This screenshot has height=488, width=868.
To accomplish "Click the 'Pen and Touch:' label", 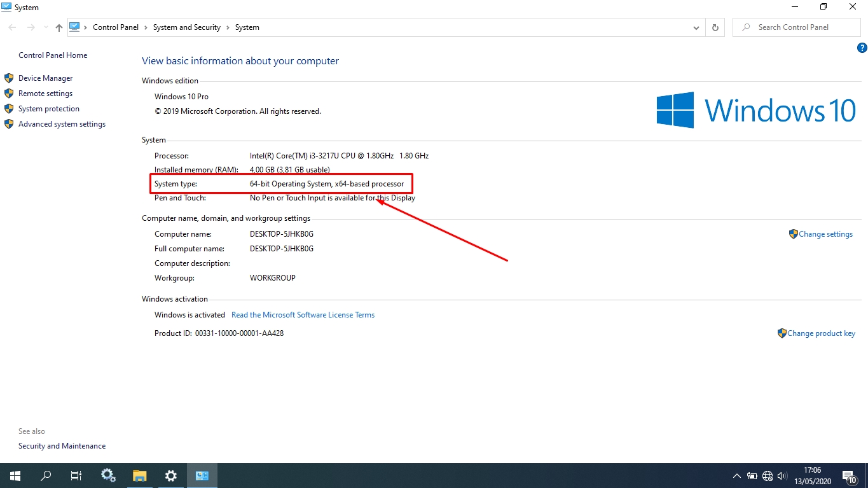I will [x=181, y=198].
